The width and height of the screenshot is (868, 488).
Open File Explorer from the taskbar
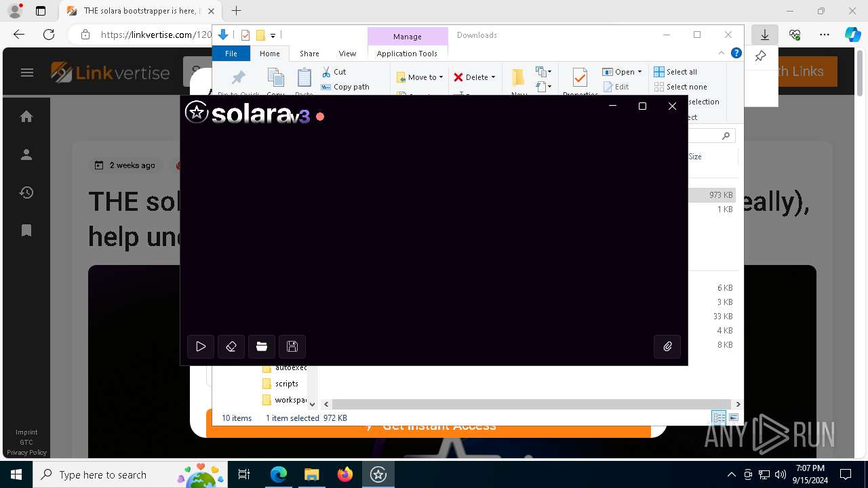click(311, 474)
